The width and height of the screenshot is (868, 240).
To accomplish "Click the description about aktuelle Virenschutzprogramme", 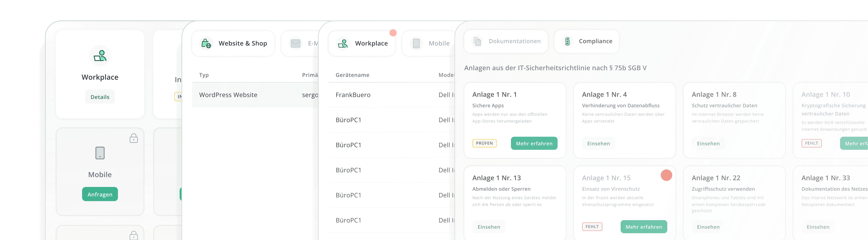I will (x=618, y=201).
